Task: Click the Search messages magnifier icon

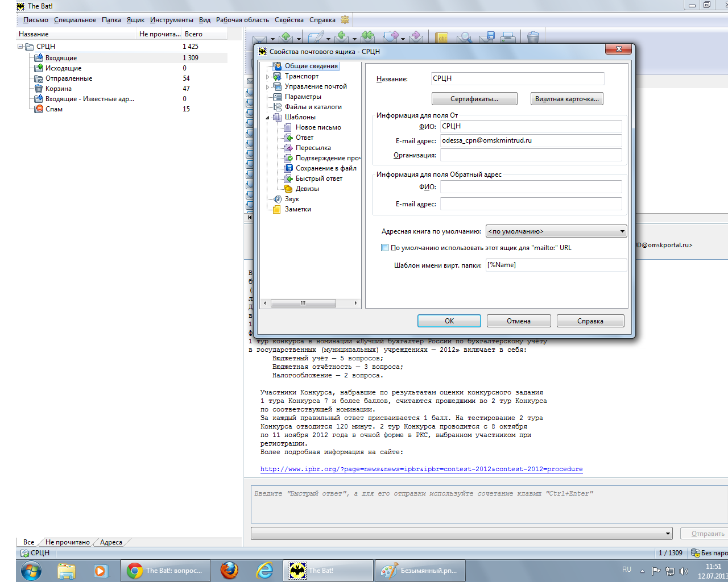Action: pos(465,38)
